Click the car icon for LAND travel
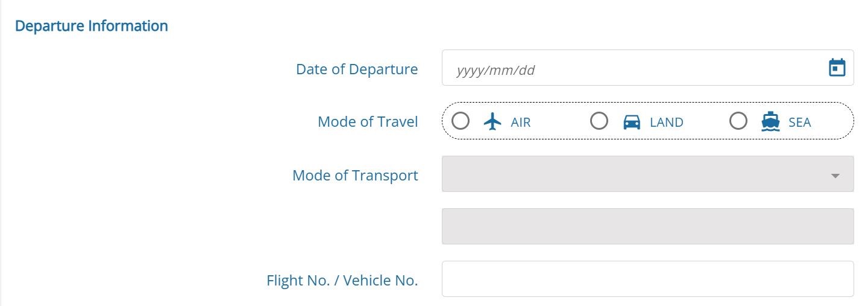The width and height of the screenshot is (868, 306). [632, 122]
